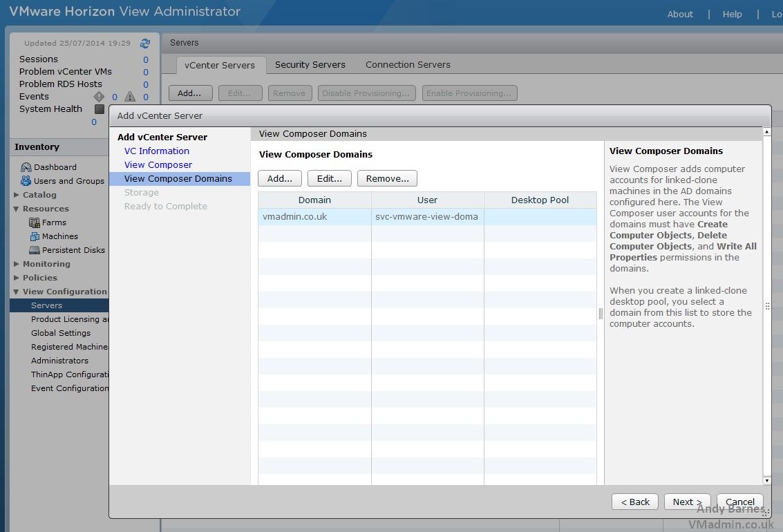Select the vmadmin.co.uk domain cell
This screenshot has width=783, height=532.
(x=314, y=216)
